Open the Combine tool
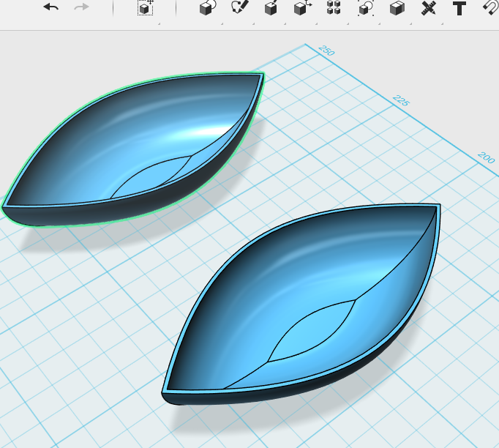499x448 pixels. click(x=397, y=7)
